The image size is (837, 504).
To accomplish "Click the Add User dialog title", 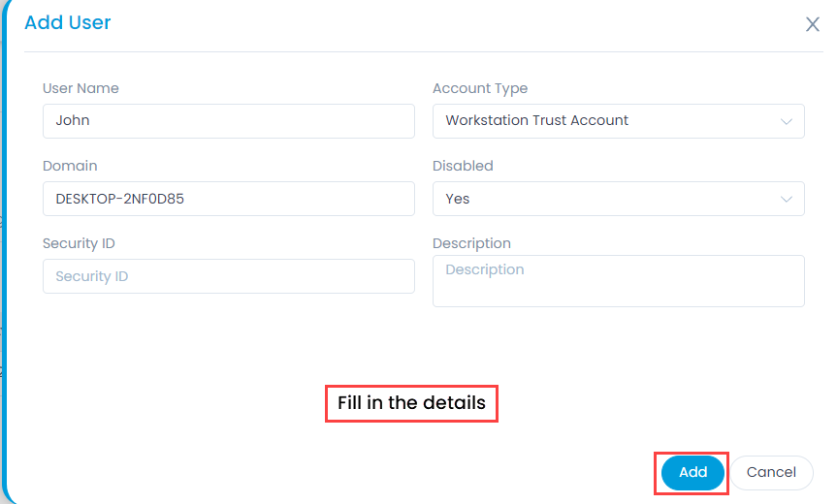I will pyautogui.click(x=68, y=22).
